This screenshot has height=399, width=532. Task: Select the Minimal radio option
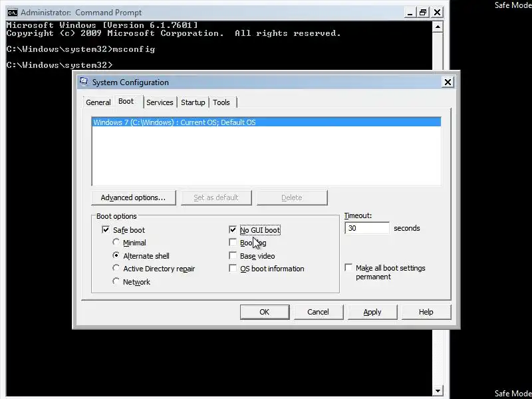point(116,242)
